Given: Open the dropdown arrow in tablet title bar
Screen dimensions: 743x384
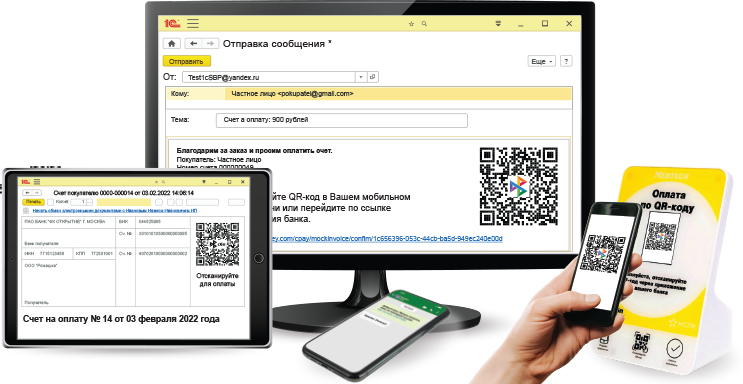Looking at the screenshot, I should point(204,182).
